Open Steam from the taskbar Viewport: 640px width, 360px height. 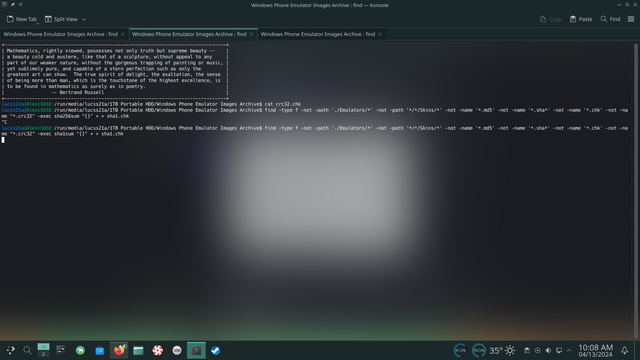(x=216, y=350)
